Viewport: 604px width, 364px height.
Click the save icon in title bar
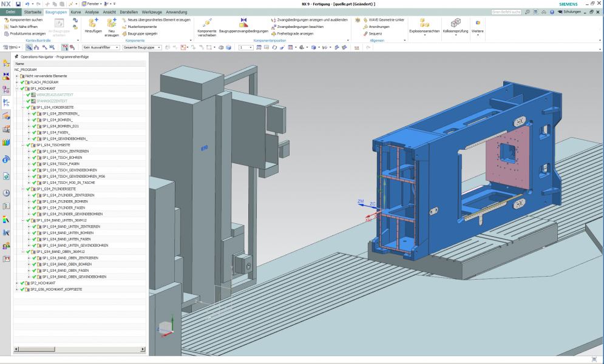tap(18, 4)
